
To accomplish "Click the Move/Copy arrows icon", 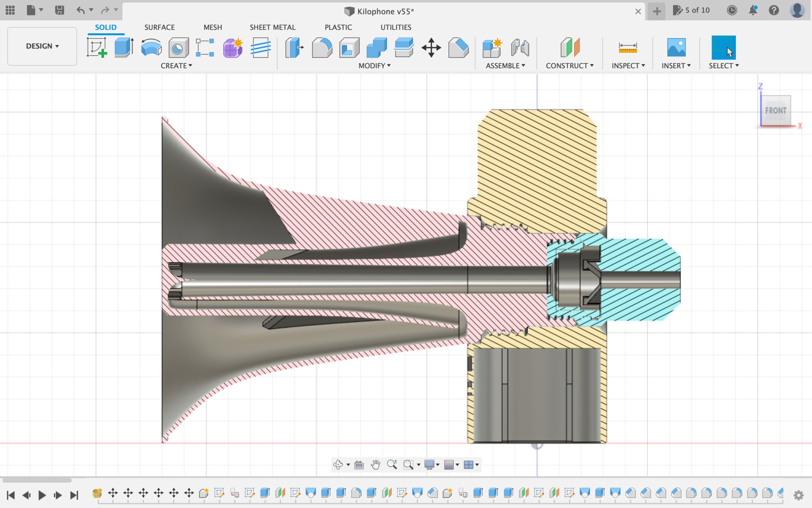I will point(431,48).
